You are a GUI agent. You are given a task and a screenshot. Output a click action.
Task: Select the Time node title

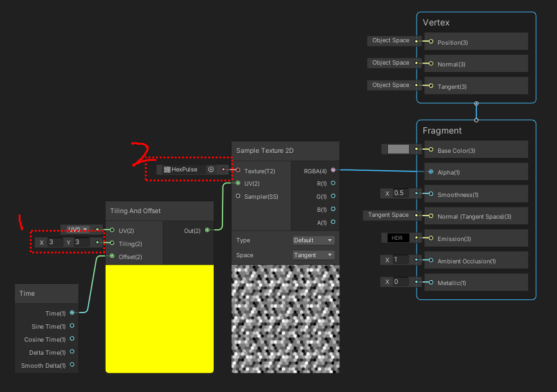click(x=27, y=293)
